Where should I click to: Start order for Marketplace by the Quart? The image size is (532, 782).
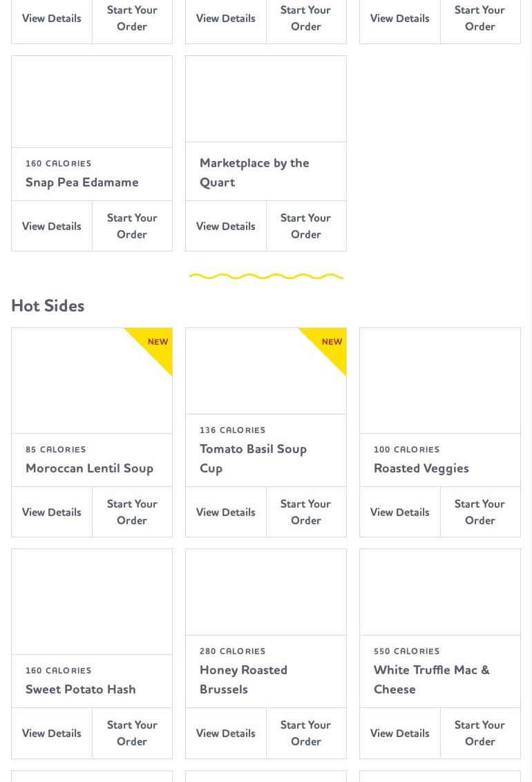point(306,226)
